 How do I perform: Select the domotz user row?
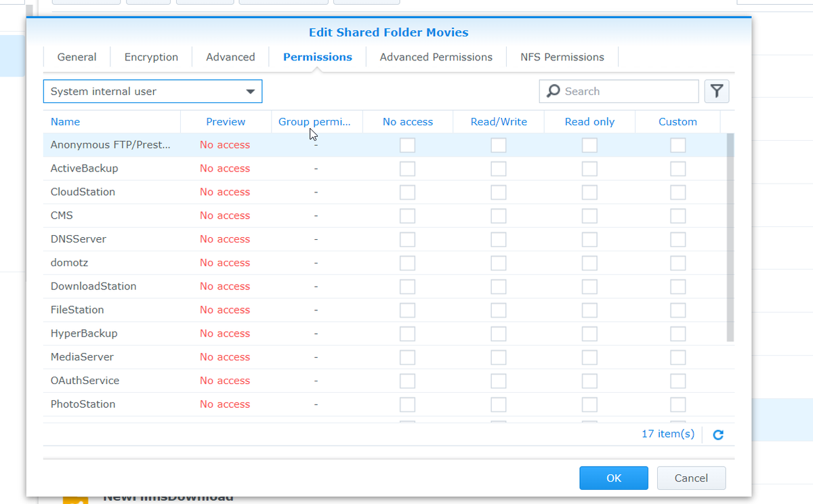[385, 263]
